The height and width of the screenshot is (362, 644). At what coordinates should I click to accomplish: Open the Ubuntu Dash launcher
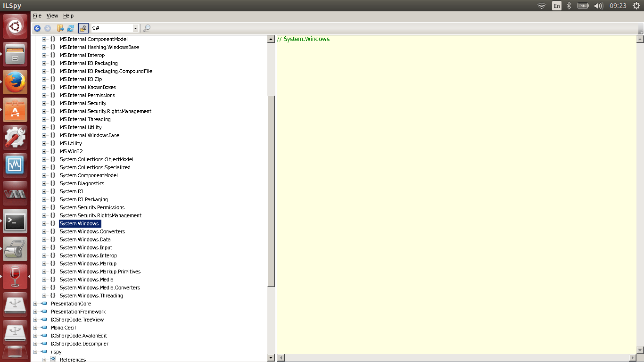click(x=15, y=26)
